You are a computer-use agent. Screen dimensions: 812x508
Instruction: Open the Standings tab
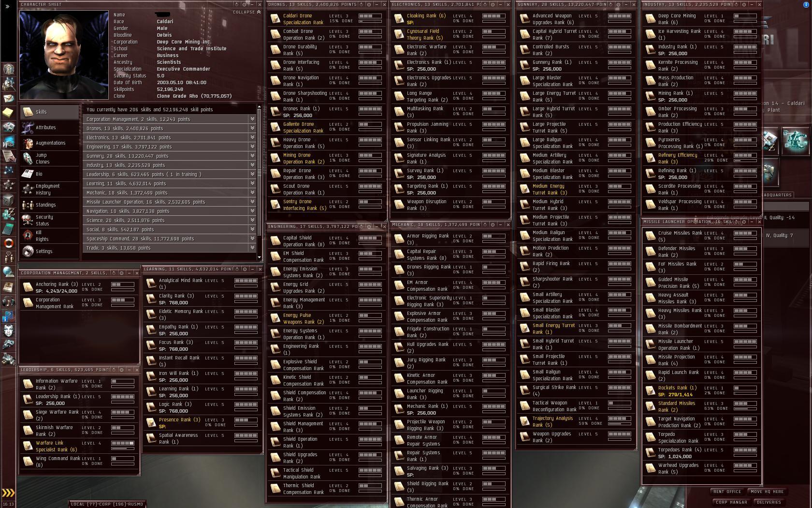coord(49,205)
